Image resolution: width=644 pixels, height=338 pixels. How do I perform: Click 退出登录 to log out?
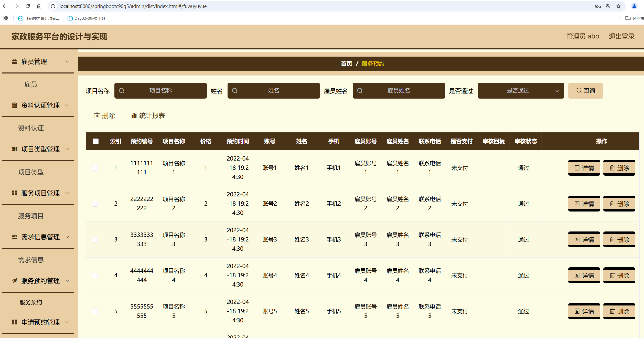point(621,36)
